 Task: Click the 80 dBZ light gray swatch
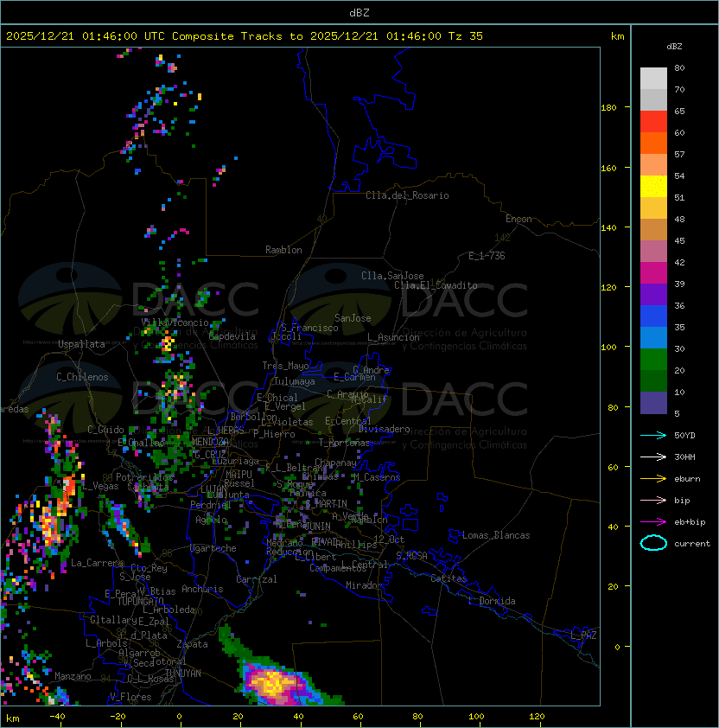[x=653, y=78]
